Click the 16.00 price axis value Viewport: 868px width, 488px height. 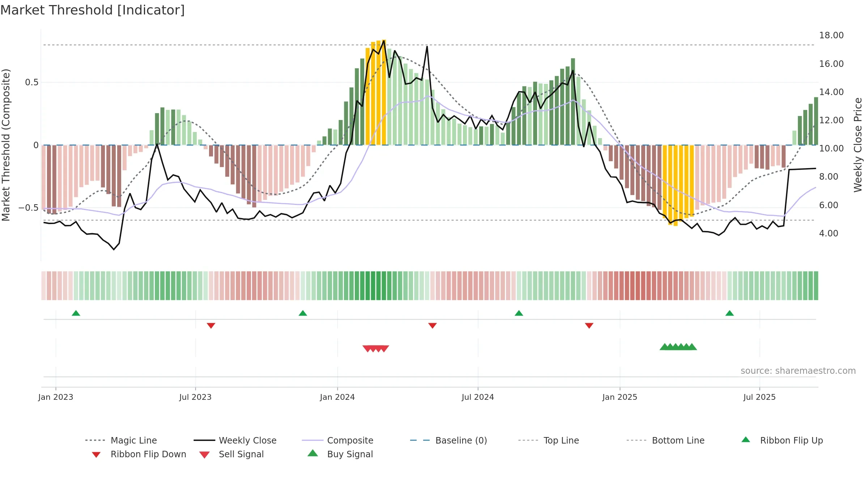coord(831,64)
